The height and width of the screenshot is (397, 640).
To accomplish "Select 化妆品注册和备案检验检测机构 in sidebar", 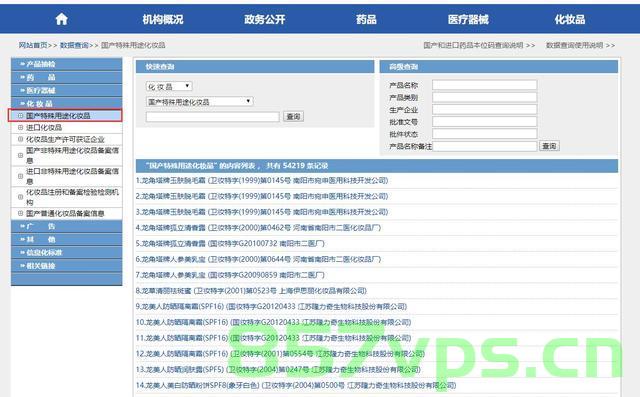I will tap(72, 197).
